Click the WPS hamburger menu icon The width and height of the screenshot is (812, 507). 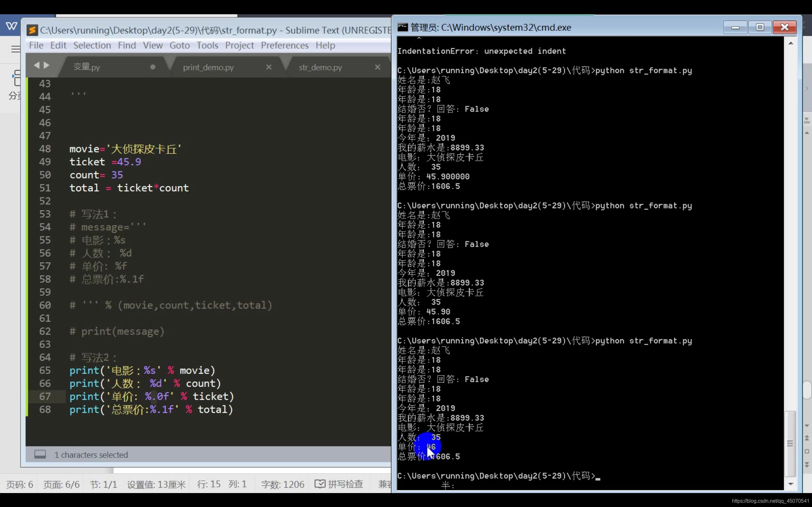pyautogui.click(x=15, y=49)
